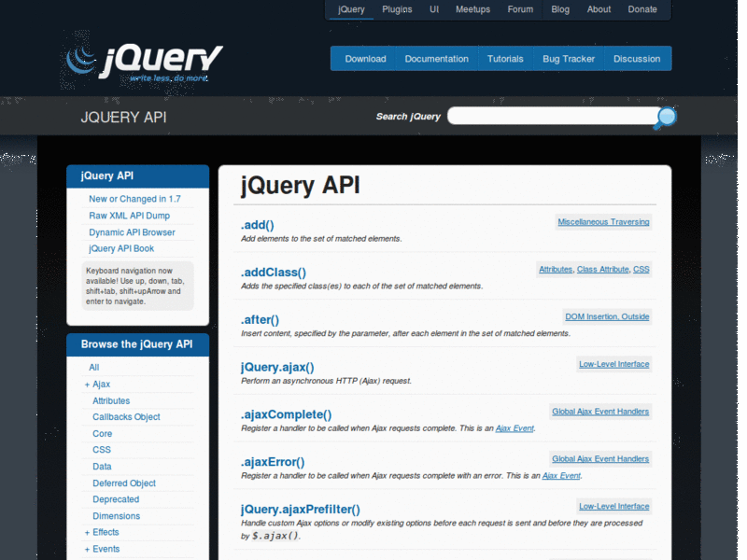Select Callbacks Object category
The image size is (747, 560).
[x=126, y=417]
